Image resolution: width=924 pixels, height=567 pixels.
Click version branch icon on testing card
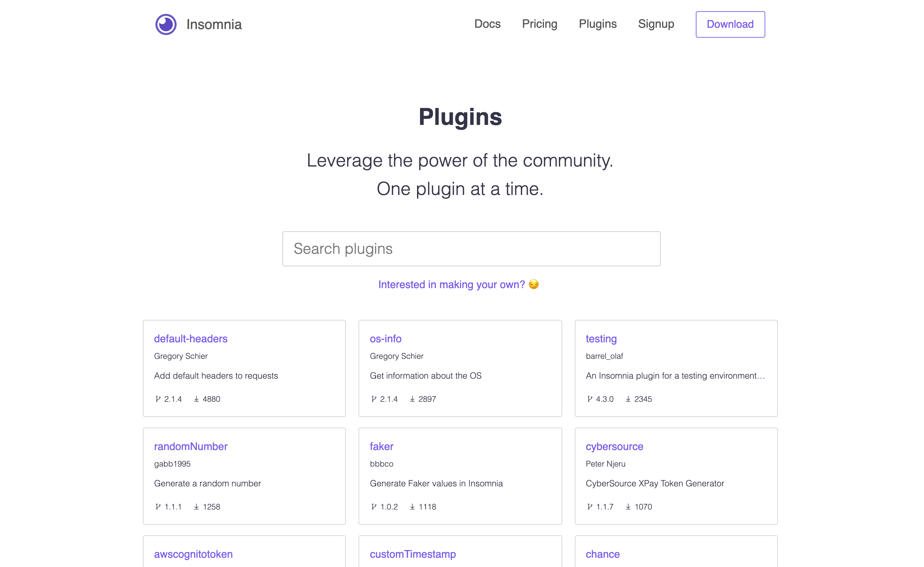(590, 399)
